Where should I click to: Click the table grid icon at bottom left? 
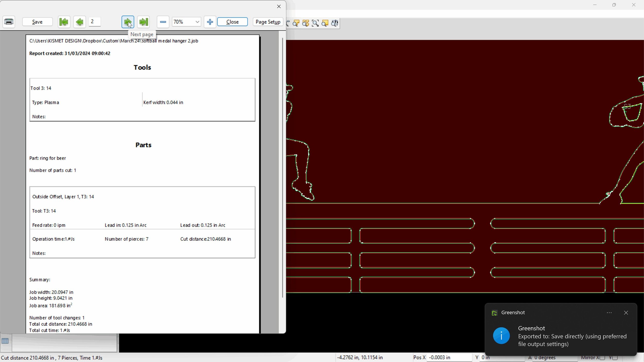(5, 341)
